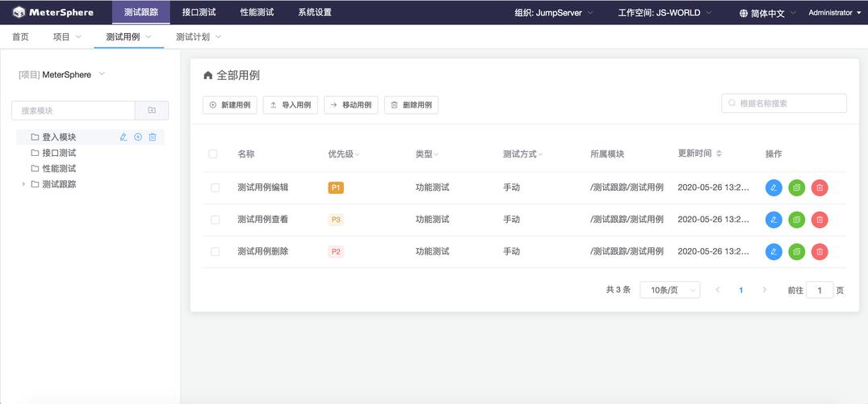Click the add module folder icon
The image size is (868, 404).
point(152,110)
